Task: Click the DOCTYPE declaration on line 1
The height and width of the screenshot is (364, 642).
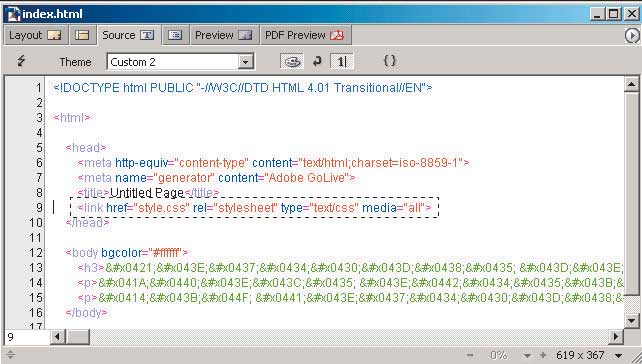Action: tap(243, 88)
